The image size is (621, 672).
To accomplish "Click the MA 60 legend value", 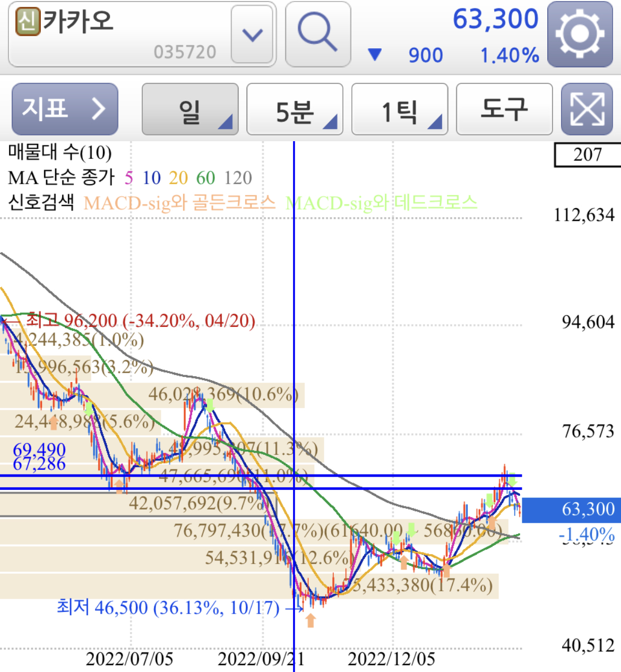I will tap(206, 178).
